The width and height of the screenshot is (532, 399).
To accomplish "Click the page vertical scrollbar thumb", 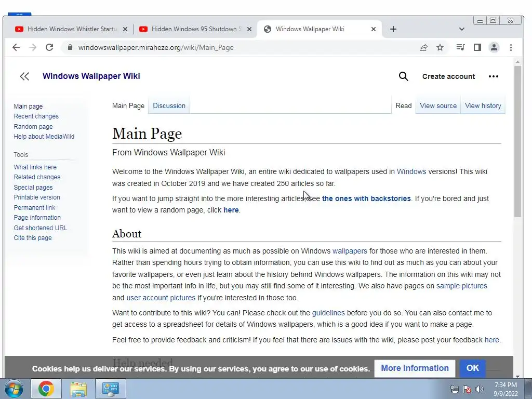I will (517, 141).
